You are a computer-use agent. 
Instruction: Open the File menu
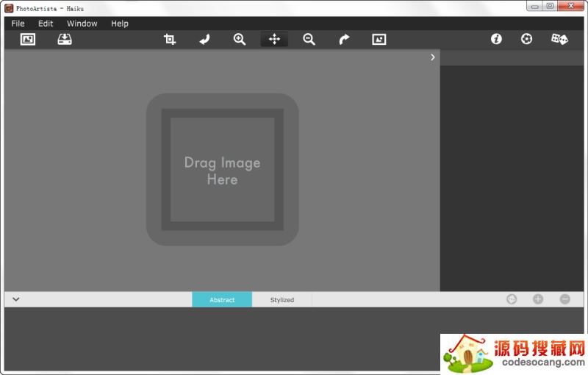[18, 24]
